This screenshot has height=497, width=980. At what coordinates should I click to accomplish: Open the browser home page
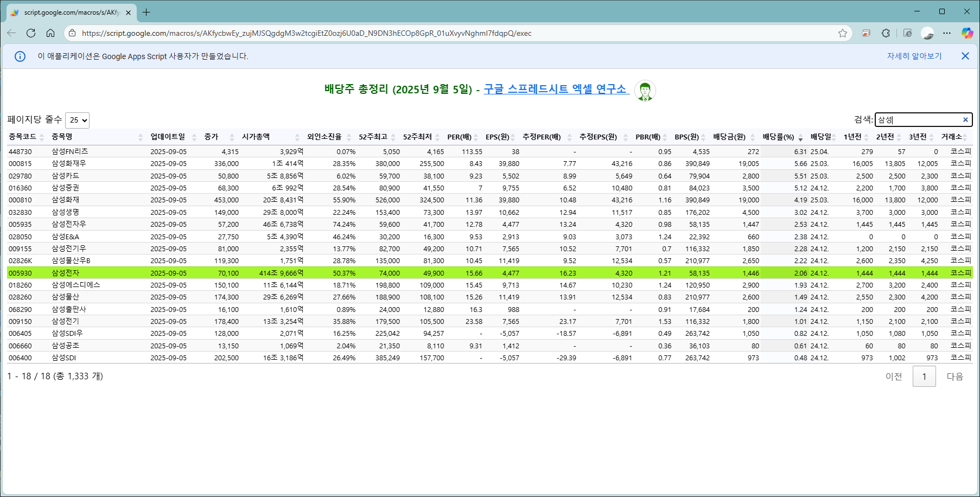point(50,33)
